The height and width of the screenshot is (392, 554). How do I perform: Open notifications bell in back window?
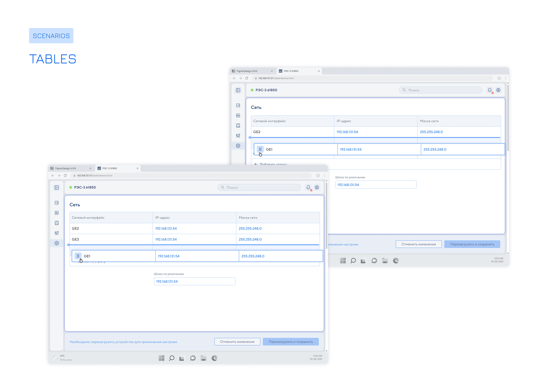tap(490, 90)
